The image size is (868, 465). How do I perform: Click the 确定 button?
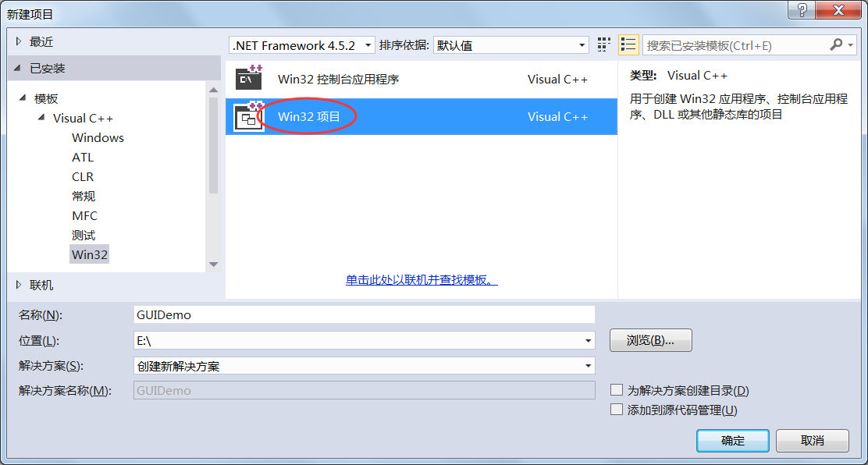click(x=732, y=440)
